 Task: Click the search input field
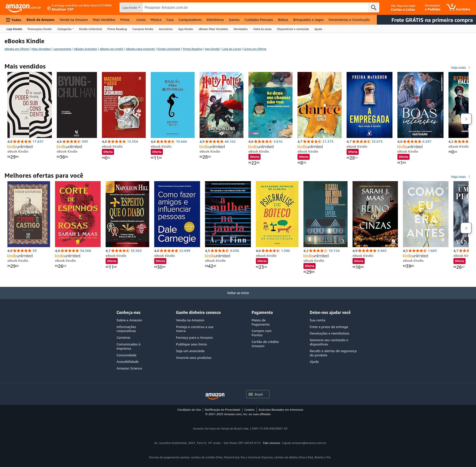(x=255, y=7)
